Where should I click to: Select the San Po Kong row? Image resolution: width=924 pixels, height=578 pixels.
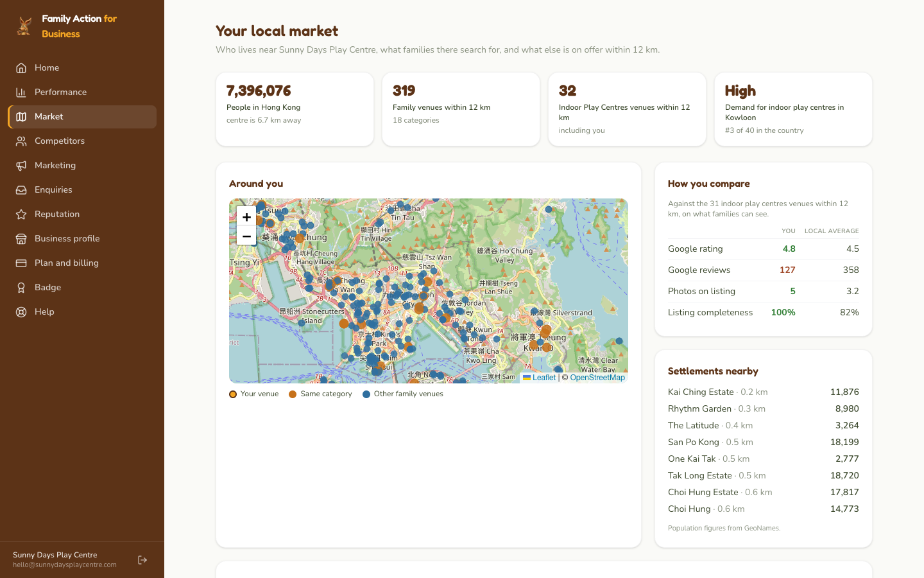pos(764,442)
